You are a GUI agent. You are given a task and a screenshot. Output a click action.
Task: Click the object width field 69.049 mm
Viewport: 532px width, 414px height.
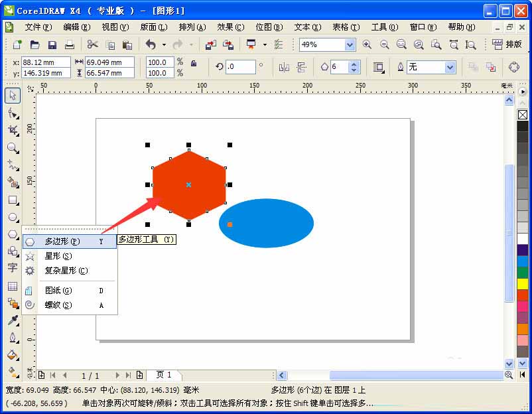click(109, 62)
